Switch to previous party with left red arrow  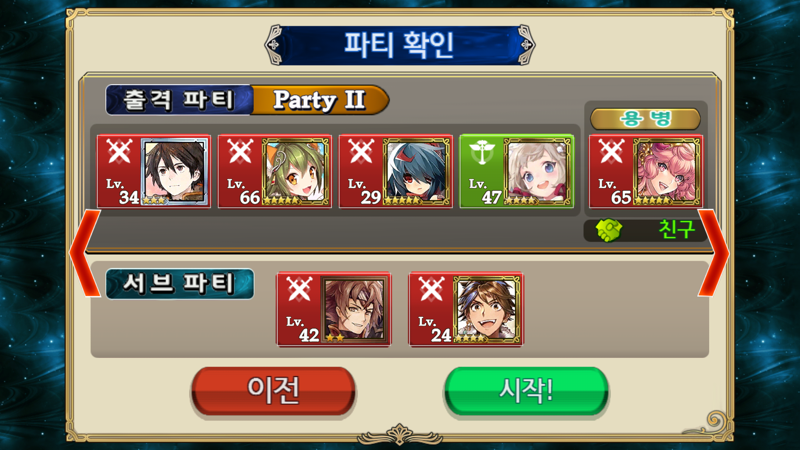pos(85,253)
